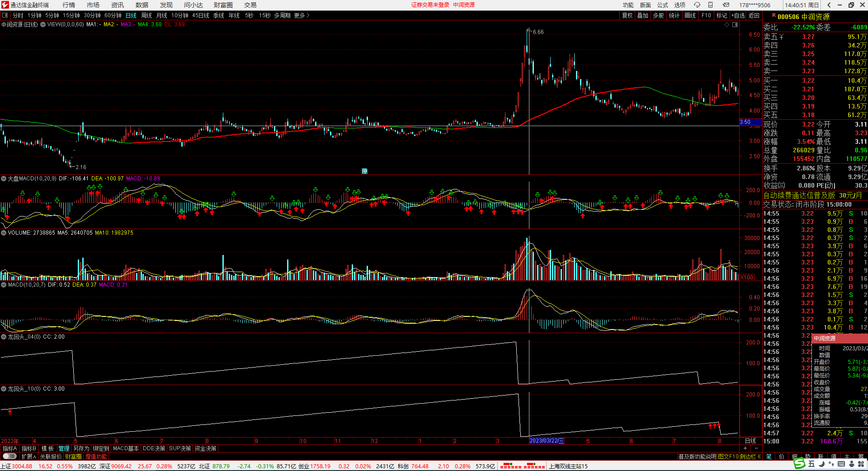The height and width of the screenshot is (471, 868).
Task: Open the 龙回头_04 indicator dropdown arrow
Action: (x=4, y=337)
